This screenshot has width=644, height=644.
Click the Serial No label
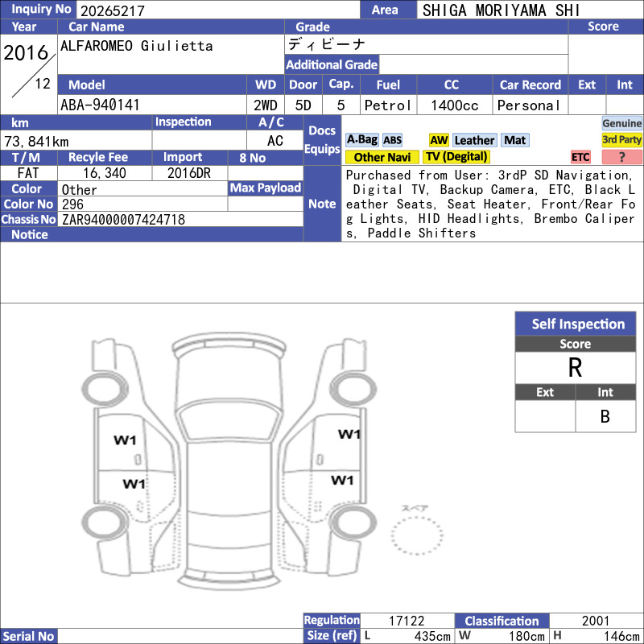click(29, 636)
